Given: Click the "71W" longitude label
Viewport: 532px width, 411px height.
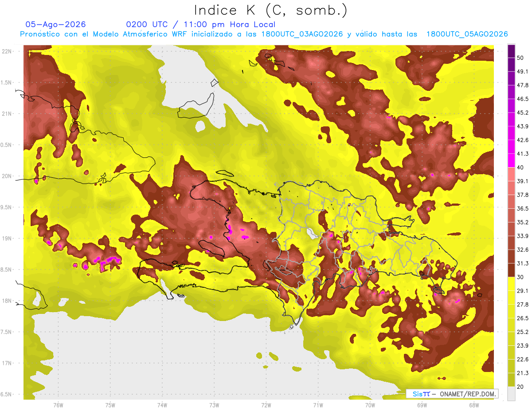Looking at the screenshot, I should point(318,405).
